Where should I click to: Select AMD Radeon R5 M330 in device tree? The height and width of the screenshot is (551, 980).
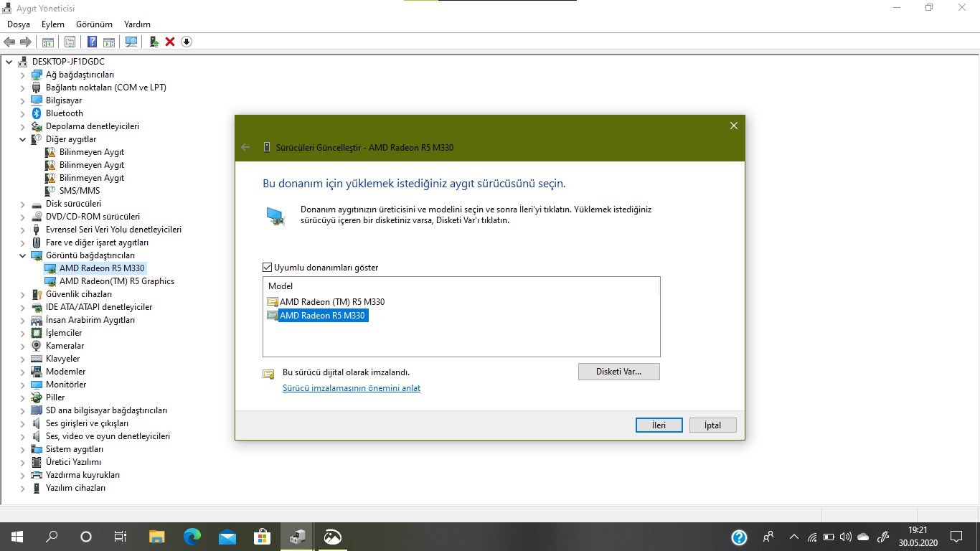pyautogui.click(x=102, y=268)
